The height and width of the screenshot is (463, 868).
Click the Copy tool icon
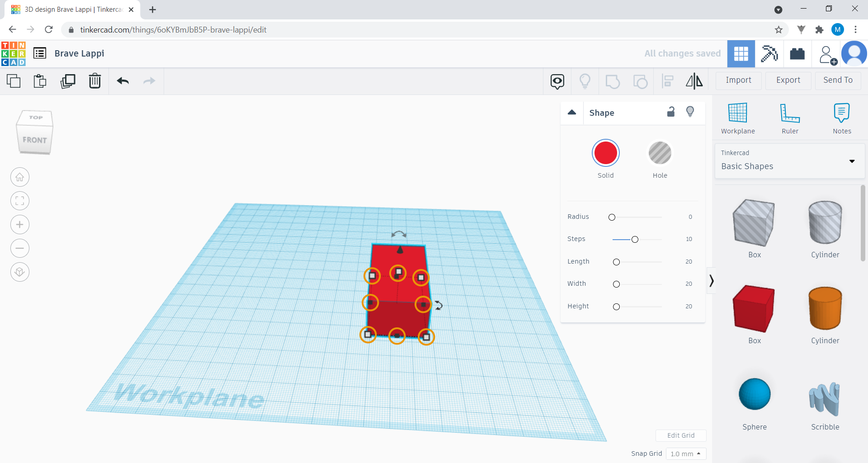click(x=14, y=81)
